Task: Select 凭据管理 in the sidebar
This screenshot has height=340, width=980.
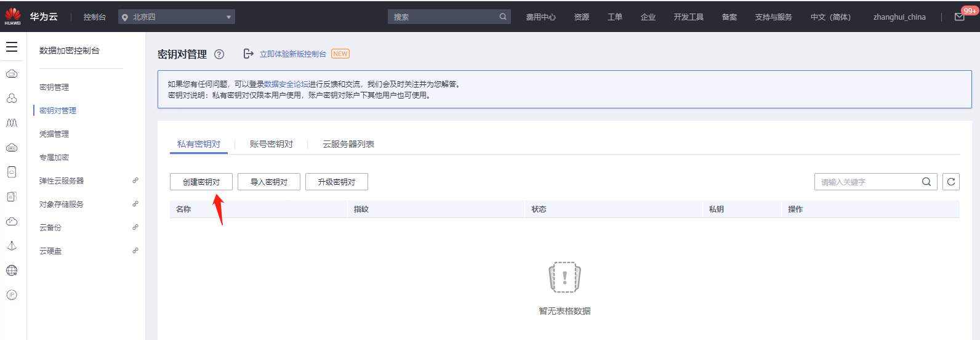Action: [54, 134]
